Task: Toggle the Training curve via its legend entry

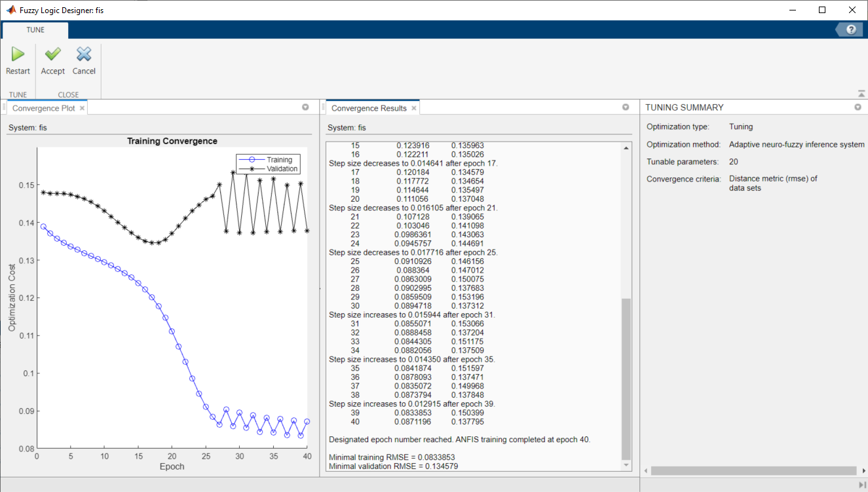Action: click(x=278, y=159)
